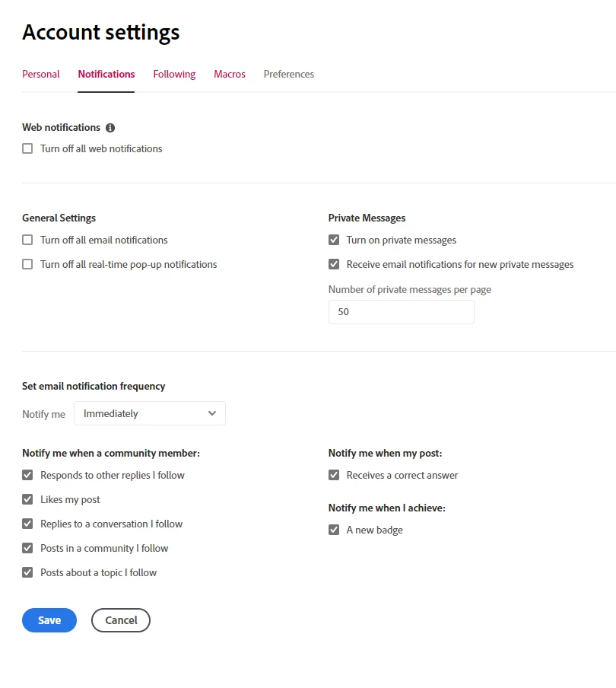Uncheck A new badge notification
The width and height of the screenshot is (616, 688).
[334, 530]
